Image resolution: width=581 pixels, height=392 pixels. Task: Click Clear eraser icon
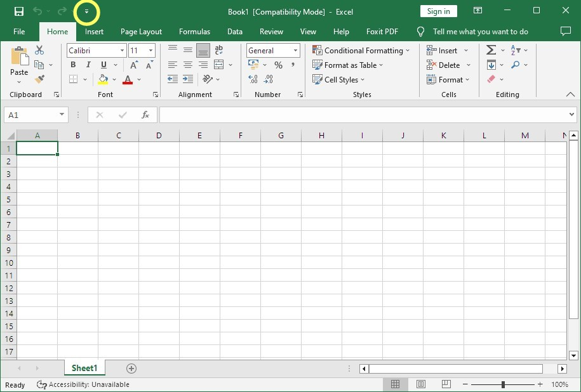click(491, 79)
